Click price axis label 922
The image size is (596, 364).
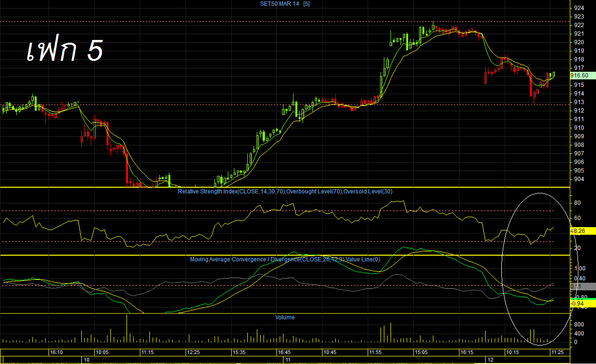pyautogui.click(x=579, y=25)
